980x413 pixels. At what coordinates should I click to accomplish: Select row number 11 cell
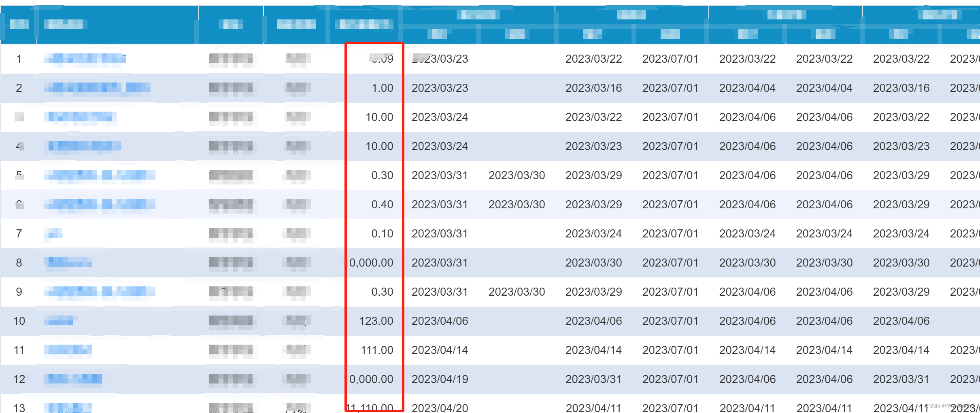[19, 350]
